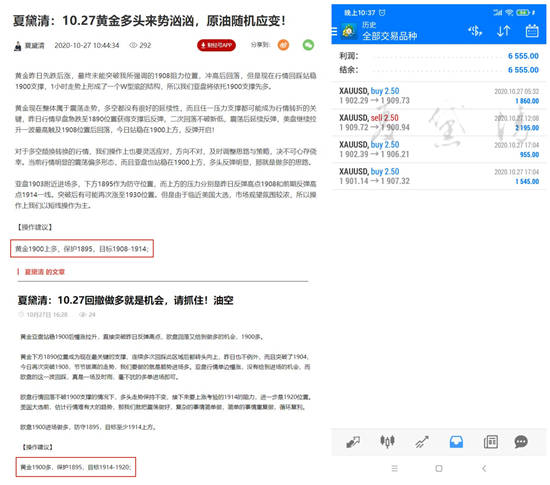The width and height of the screenshot is (550, 485).
Task: Open the hamburger menu in trading app
Action: tap(334, 32)
